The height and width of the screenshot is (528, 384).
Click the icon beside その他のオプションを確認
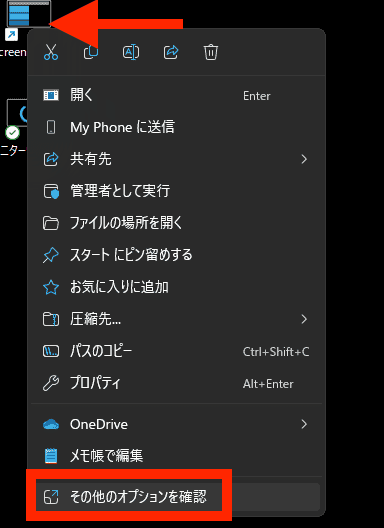click(51, 497)
